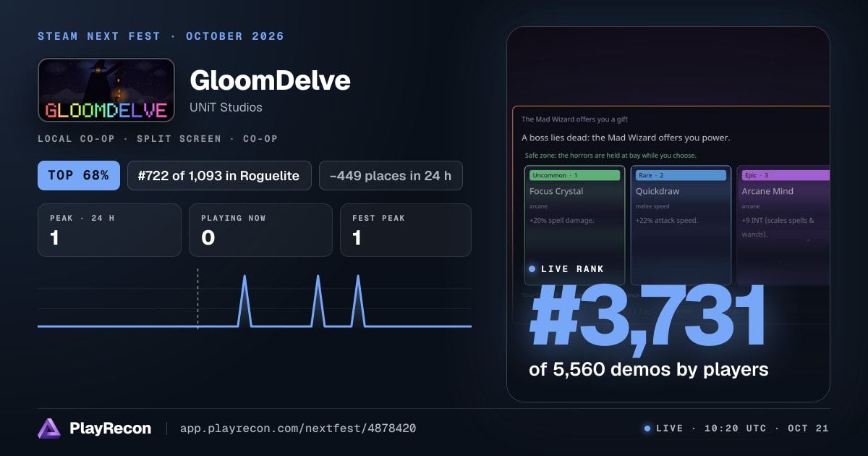Click the +22% attack speed text
This screenshot has height=456, width=868.
click(667, 220)
